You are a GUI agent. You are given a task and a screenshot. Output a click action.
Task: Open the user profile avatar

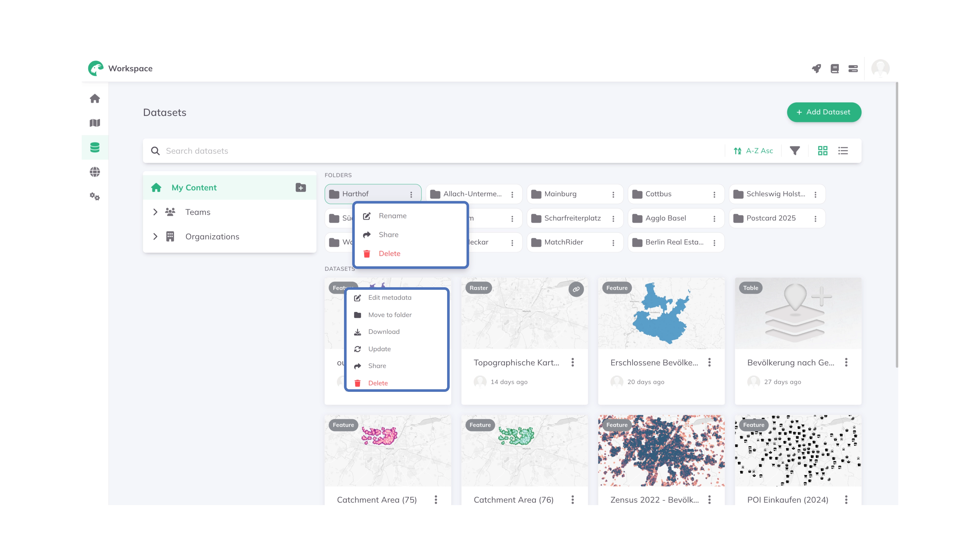point(880,68)
